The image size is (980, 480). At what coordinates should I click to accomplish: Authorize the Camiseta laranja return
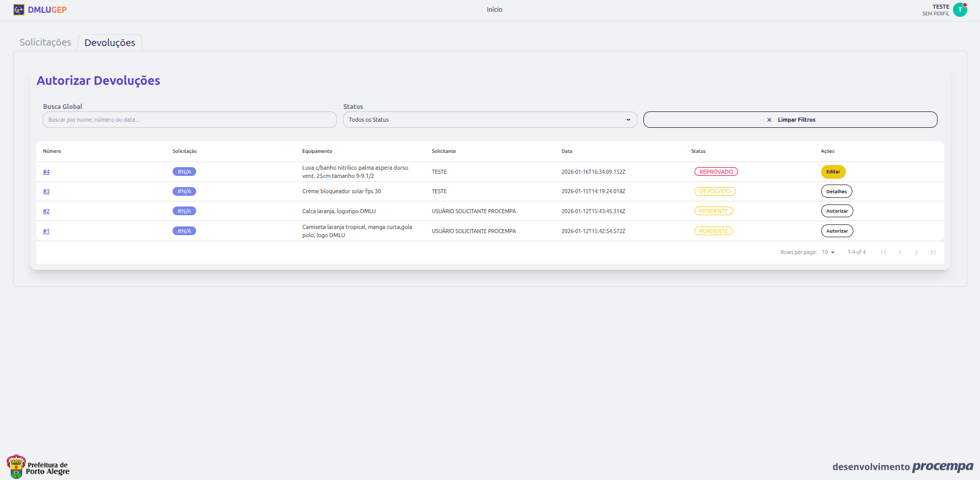836,231
